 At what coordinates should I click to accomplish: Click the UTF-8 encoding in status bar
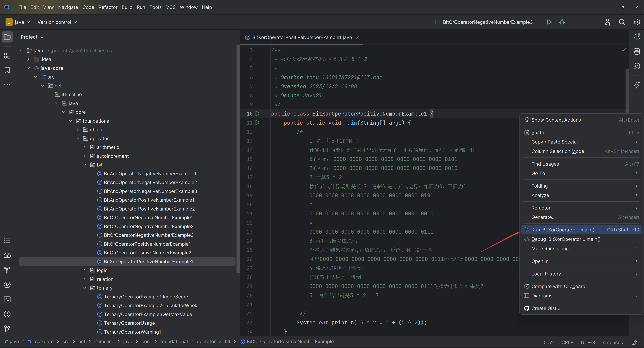pyautogui.click(x=588, y=342)
